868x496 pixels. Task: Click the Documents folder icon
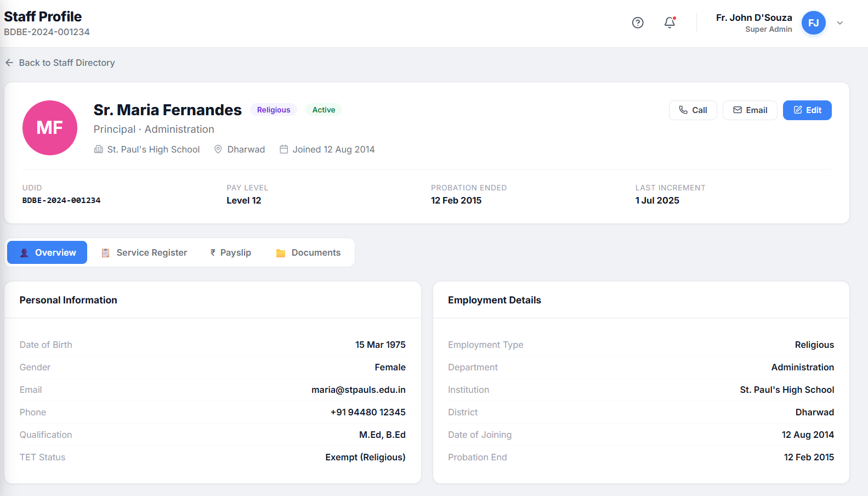(x=281, y=253)
